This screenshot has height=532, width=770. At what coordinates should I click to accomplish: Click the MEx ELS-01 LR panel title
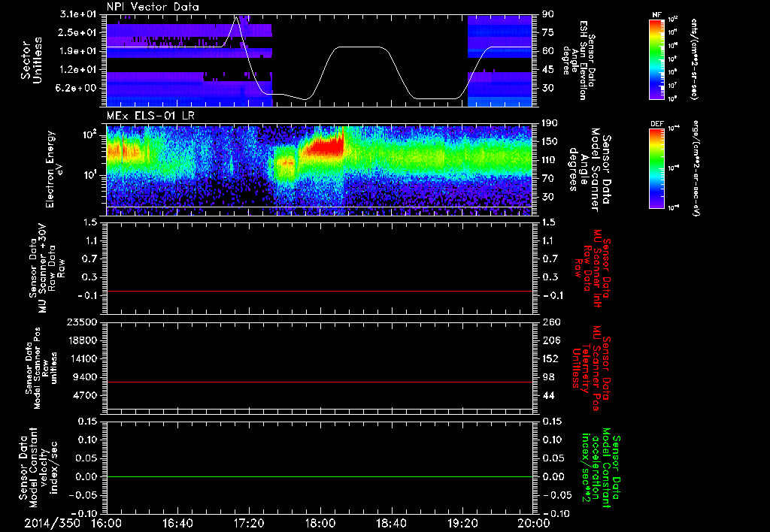click(150, 116)
